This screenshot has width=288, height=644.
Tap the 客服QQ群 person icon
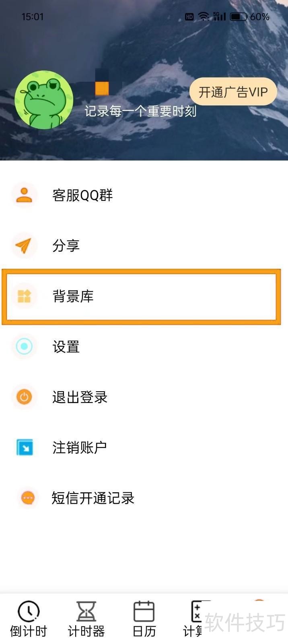pyautogui.click(x=24, y=195)
